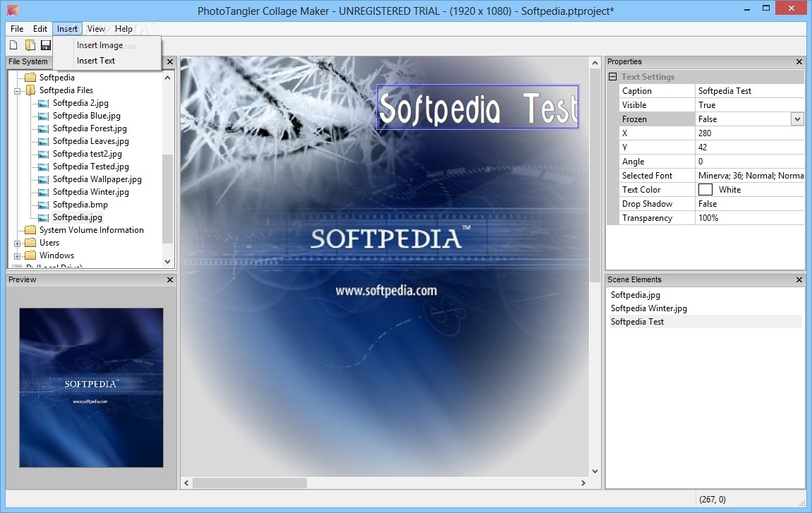Select the Softpedia Test text box on canvas
The image size is (812, 513).
(478, 107)
